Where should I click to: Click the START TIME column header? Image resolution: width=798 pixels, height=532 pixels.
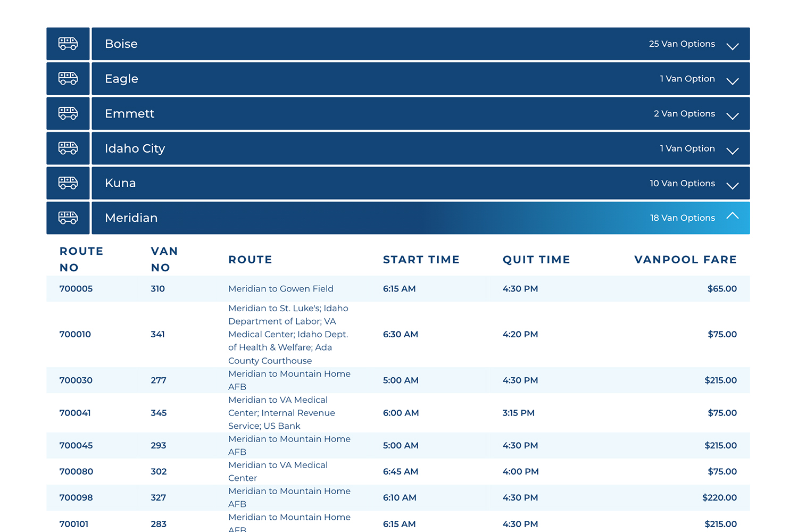tap(421, 260)
